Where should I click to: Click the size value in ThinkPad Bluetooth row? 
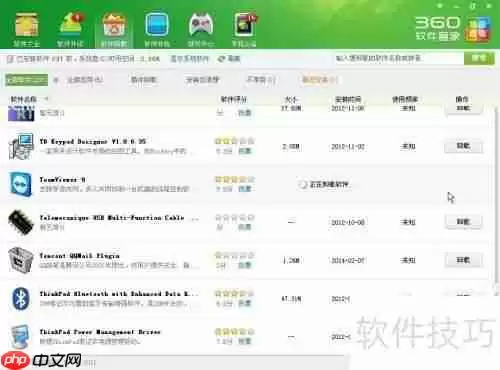[x=291, y=299]
